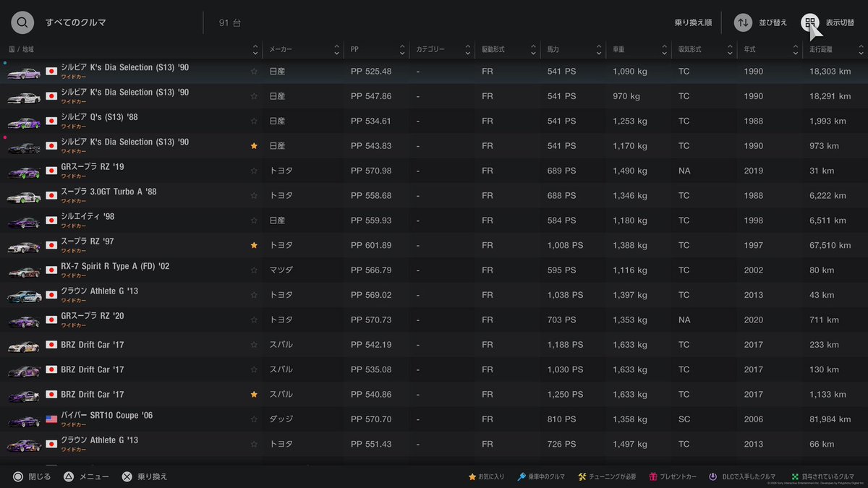
Task: Click the DLCで入手したクルマ legend icon
Action: coord(712,476)
